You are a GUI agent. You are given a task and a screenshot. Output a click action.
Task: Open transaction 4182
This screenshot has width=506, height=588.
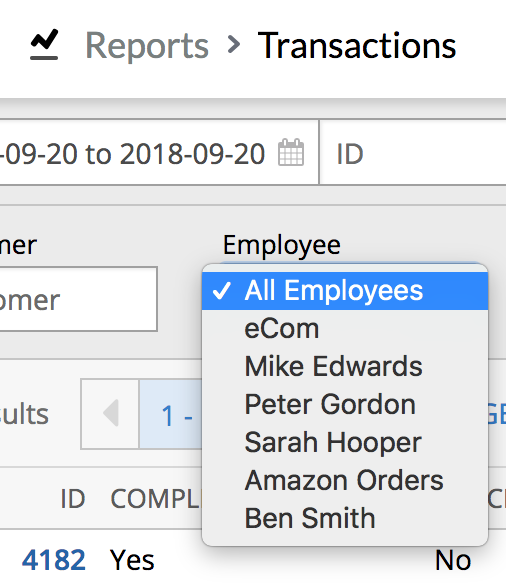54,560
